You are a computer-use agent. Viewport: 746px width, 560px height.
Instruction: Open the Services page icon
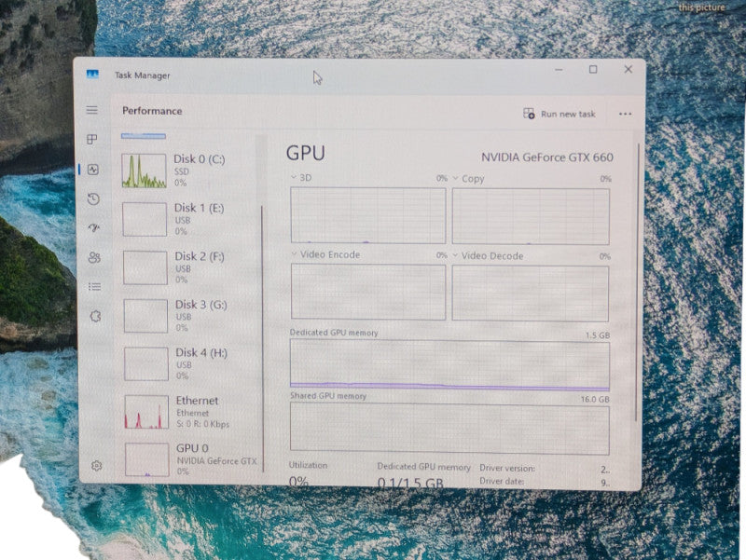[96, 316]
